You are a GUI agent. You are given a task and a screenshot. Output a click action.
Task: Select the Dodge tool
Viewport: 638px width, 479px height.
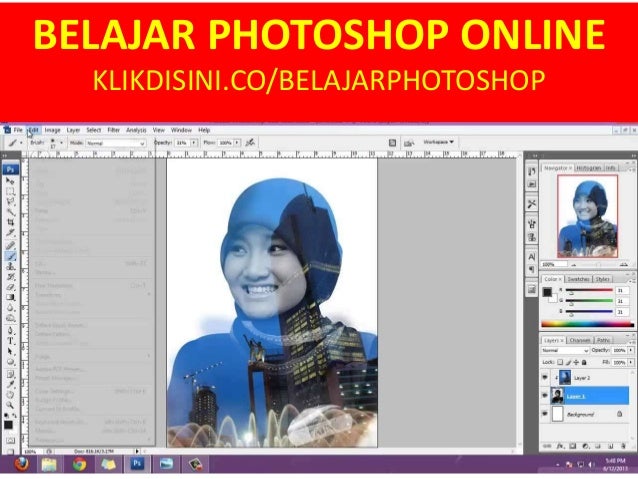11,318
